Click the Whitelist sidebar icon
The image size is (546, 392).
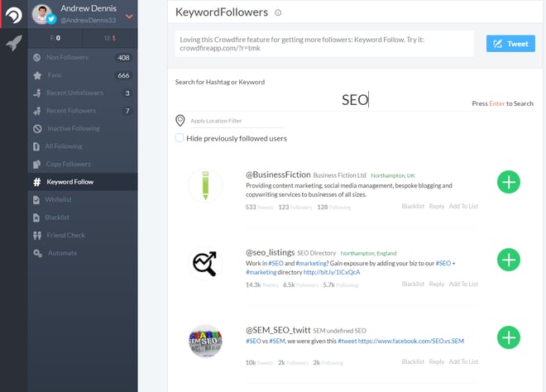pyautogui.click(x=36, y=200)
